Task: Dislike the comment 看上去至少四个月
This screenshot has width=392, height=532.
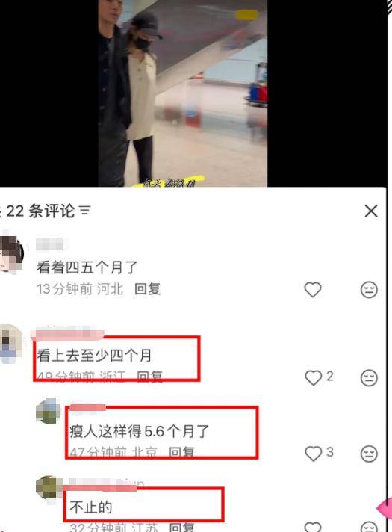Action: point(369,377)
